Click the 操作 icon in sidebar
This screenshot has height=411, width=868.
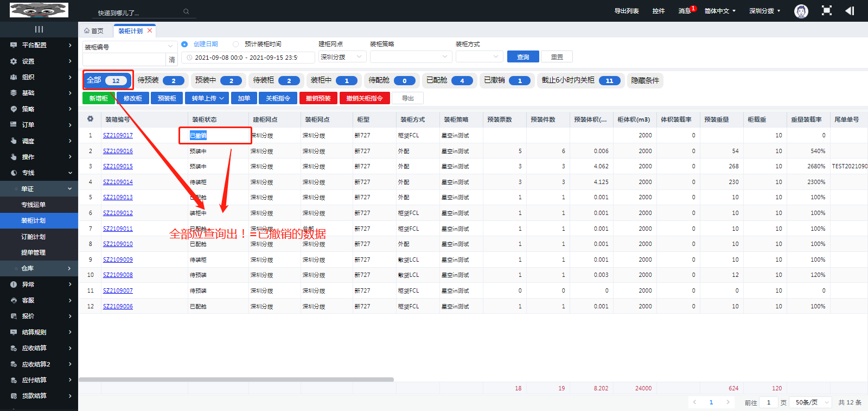[14, 157]
